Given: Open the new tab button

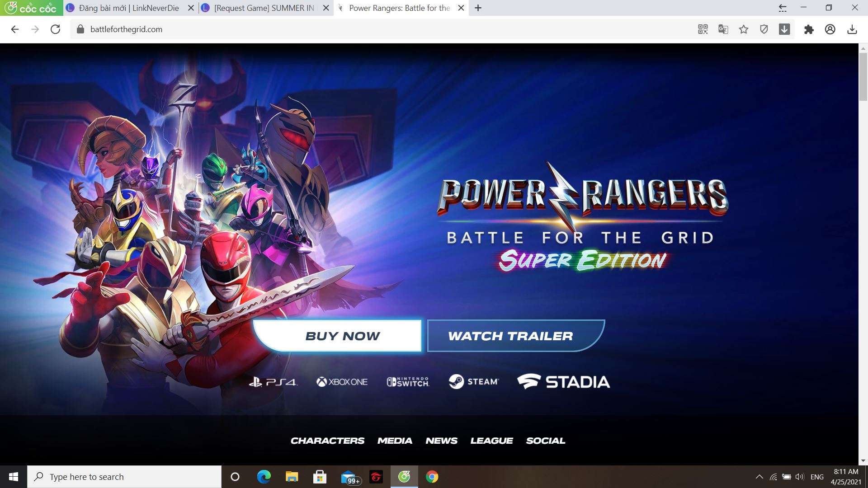Looking at the screenshot, I should pyautogui.click(x=478, y=8).
